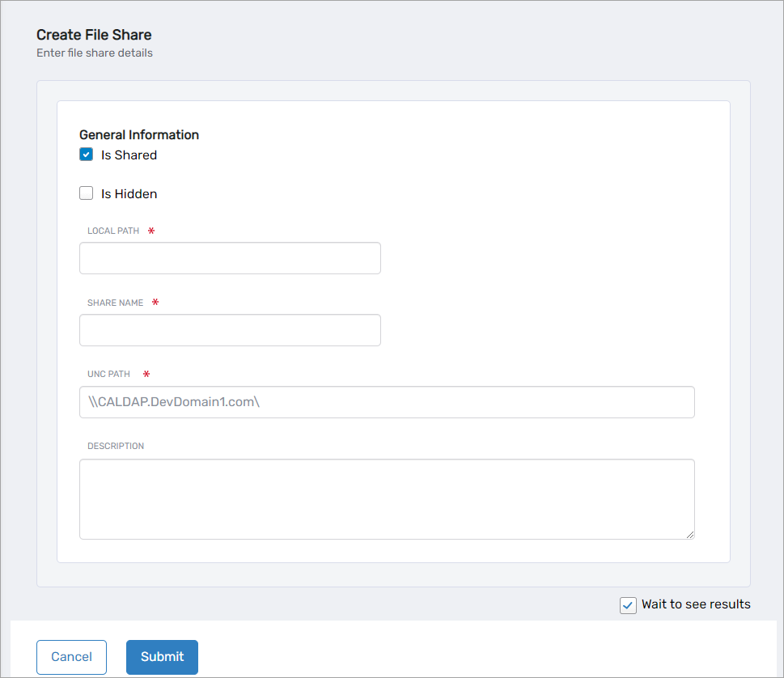Click the General Information section title
Screen dimensions: 784x678
pos(139,135)
